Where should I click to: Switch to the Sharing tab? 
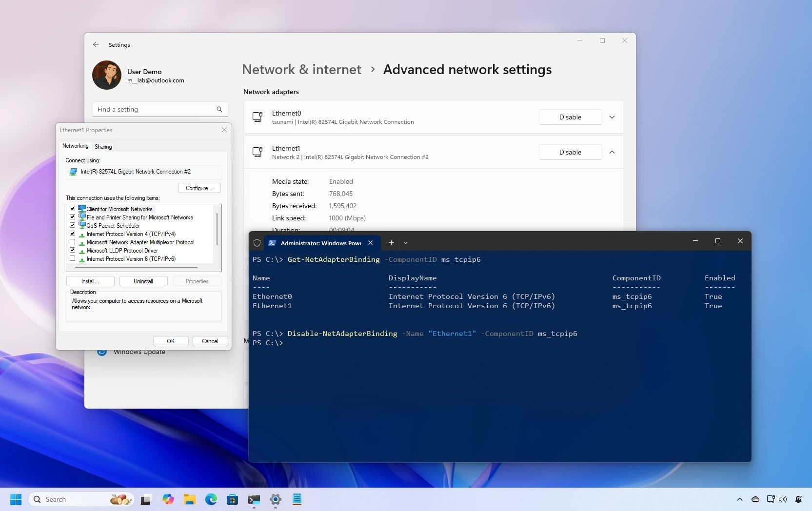click(103, 146)
